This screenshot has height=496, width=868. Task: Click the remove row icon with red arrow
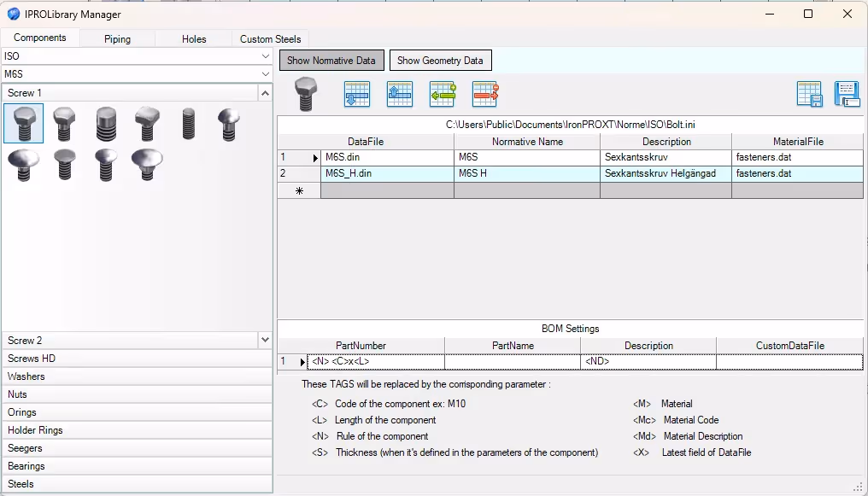[485, 94]
